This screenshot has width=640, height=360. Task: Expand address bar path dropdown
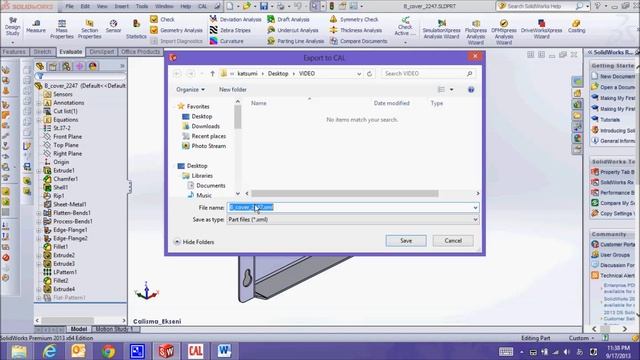pos(359,74)
